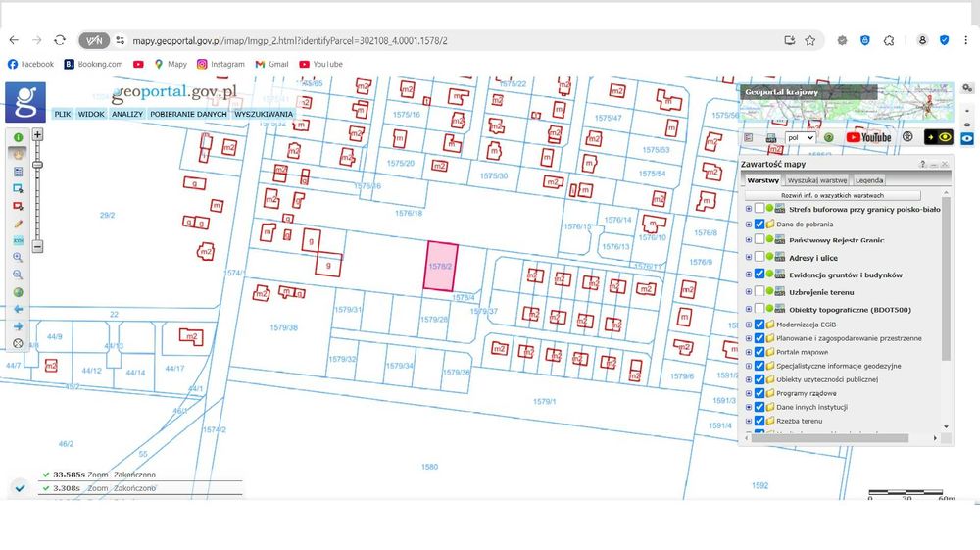
Task: Select the red rectangle selection tool
Action: point(18,206)
